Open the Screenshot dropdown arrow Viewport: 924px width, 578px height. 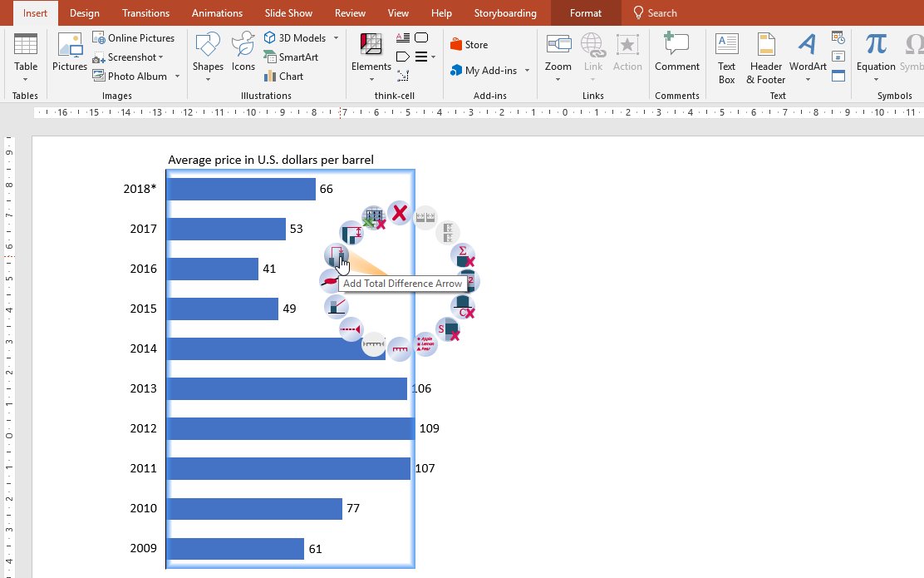point(160,57)
